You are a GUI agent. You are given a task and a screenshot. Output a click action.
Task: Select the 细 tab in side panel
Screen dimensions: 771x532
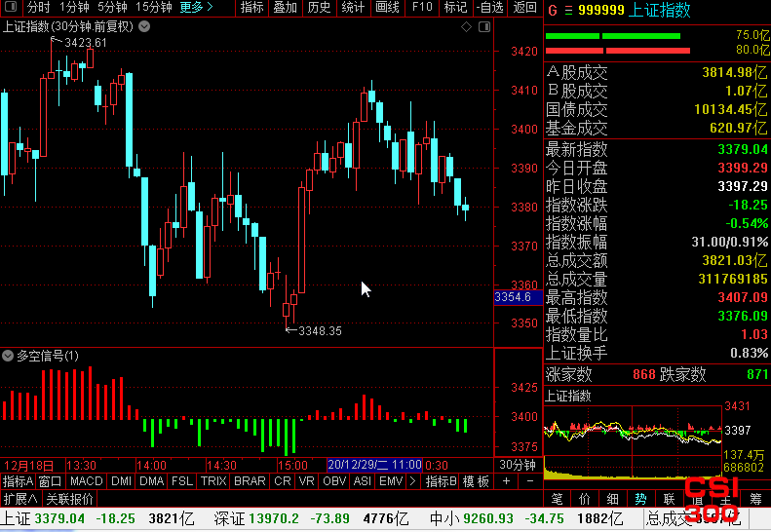pos(613,499)
